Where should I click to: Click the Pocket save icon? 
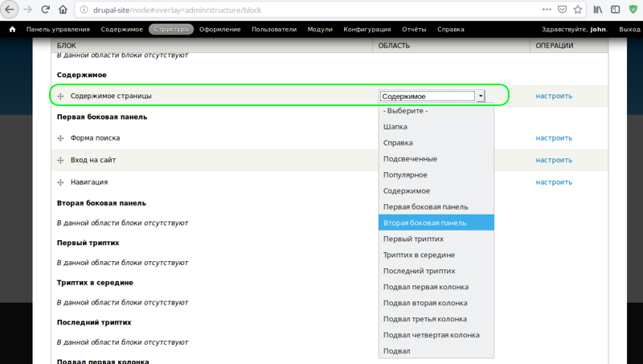tap(562, 10)
